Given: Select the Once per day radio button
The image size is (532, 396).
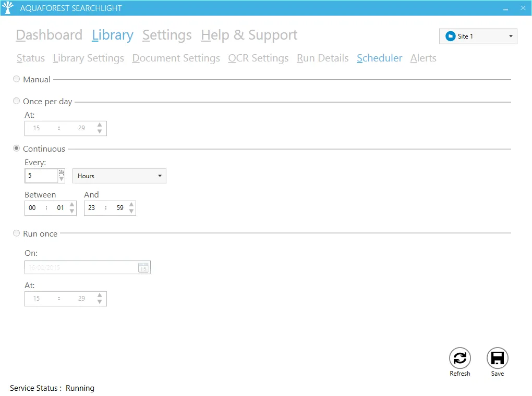Looking at the screenshot, I should (16, 101).
